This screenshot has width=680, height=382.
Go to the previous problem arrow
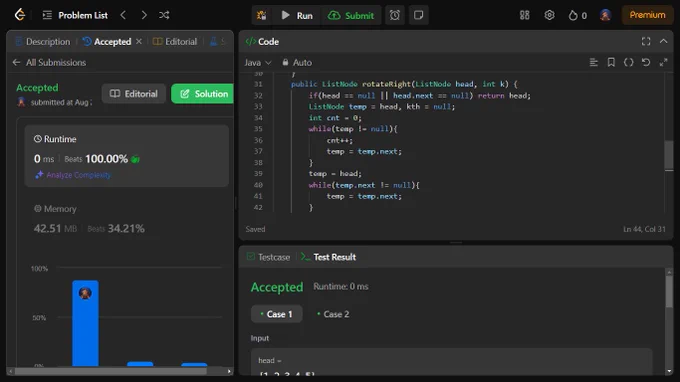point(123,15)
